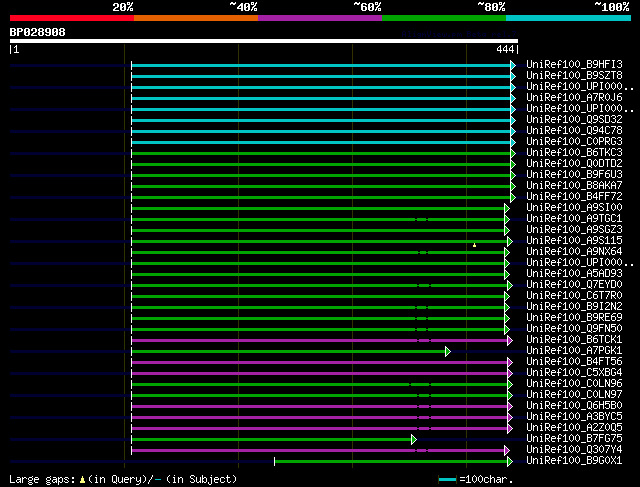This screenshot has height=487, width=640.
Task: Open the UniRef100_B9HFI3 hit label
Action: click(574, 64)
